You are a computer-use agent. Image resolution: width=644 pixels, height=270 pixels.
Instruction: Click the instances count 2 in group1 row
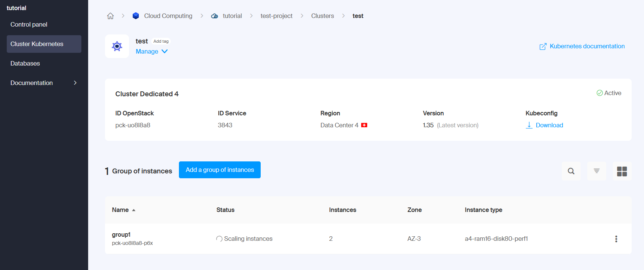331,239
